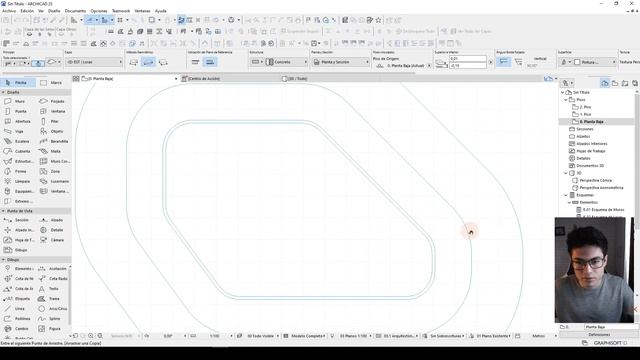Collapse the Pisos folder in navigator
This screenshot has width=640, height=360.
click(566, 100)
